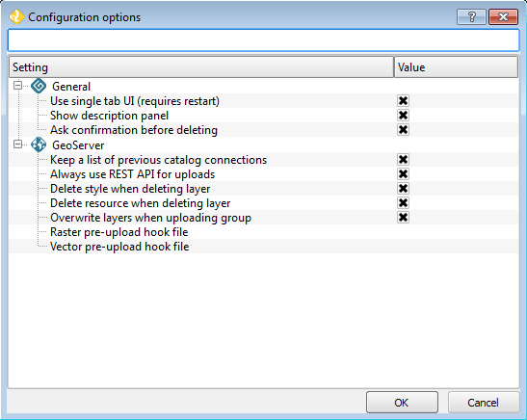Screen dimensions: 527x420
Task: Toggle Delete style when deleting layer checkbox
Action: coord(403,189)
